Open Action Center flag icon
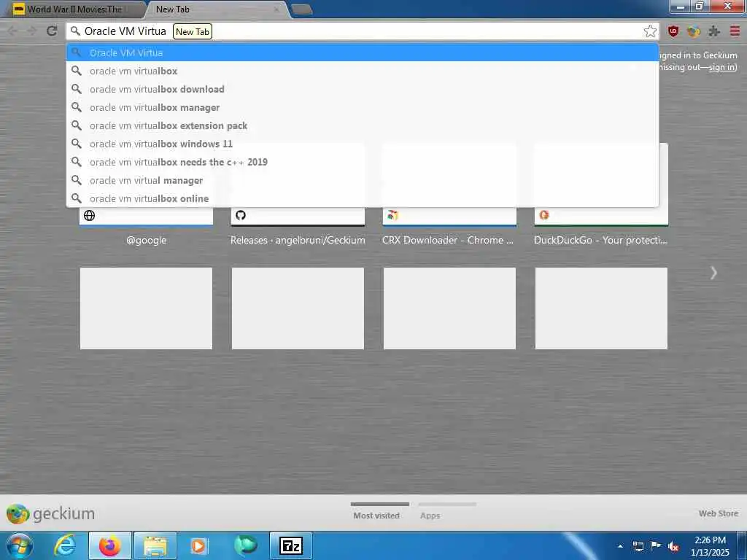 coord(656,545)
